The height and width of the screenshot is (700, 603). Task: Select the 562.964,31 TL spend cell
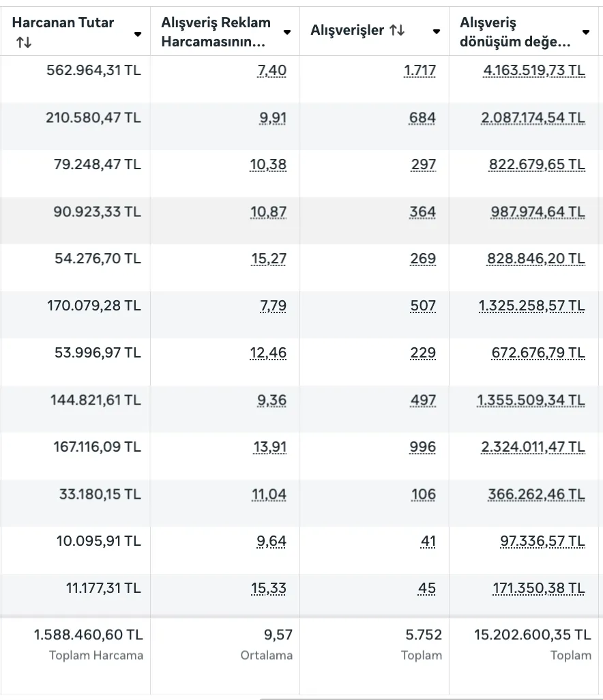tap(75, 79)
